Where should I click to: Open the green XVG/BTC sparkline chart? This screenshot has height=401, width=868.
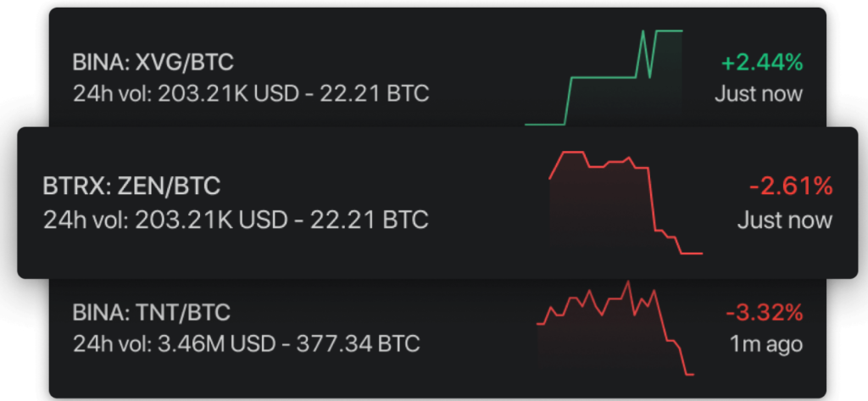(604, 77)
